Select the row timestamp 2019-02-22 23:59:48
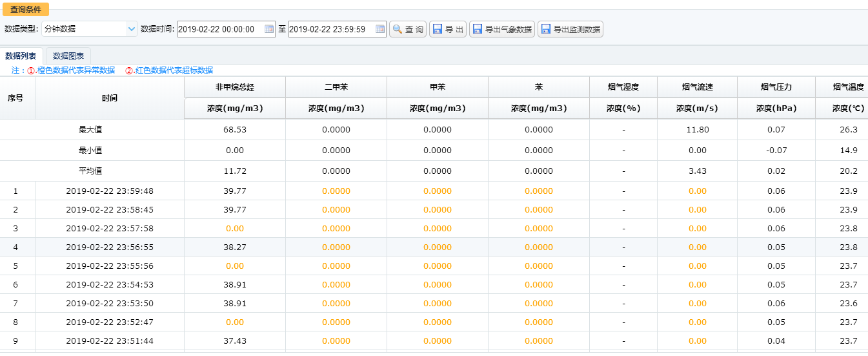Screen dimensions: 868x356 110,191
